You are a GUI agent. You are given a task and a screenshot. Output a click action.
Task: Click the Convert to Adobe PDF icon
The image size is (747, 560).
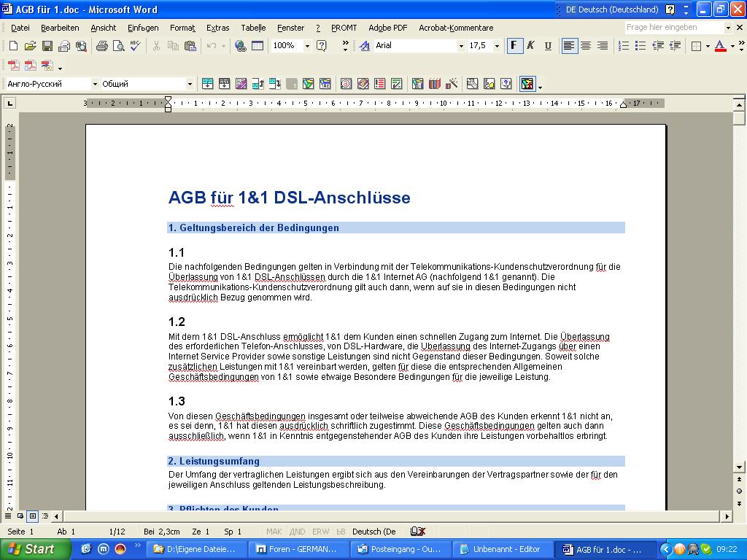[13, 65]
